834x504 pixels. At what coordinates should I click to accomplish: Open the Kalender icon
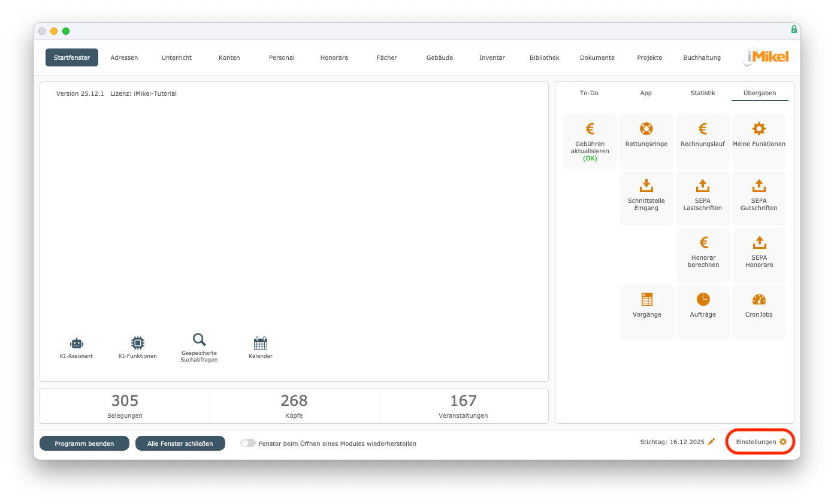pyautogui.click(x=261, y=344)
